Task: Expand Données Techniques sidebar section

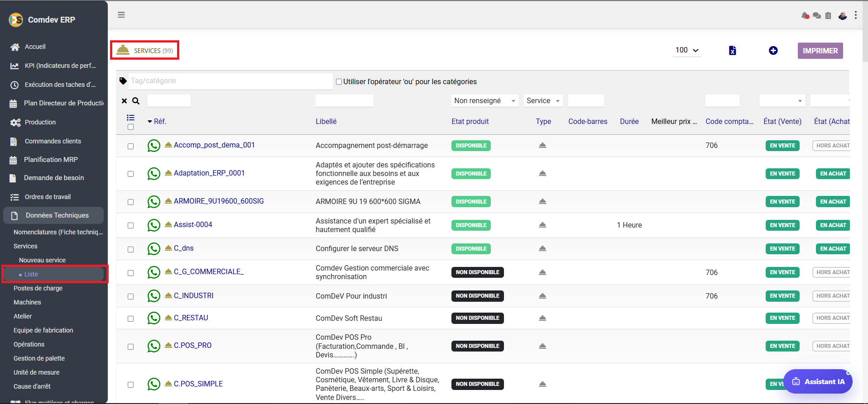Action: tap(53, 215)
